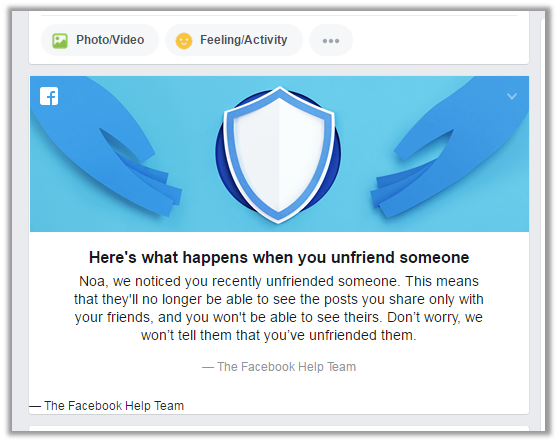Expand the chevron menu on the banner

[512, 96]
